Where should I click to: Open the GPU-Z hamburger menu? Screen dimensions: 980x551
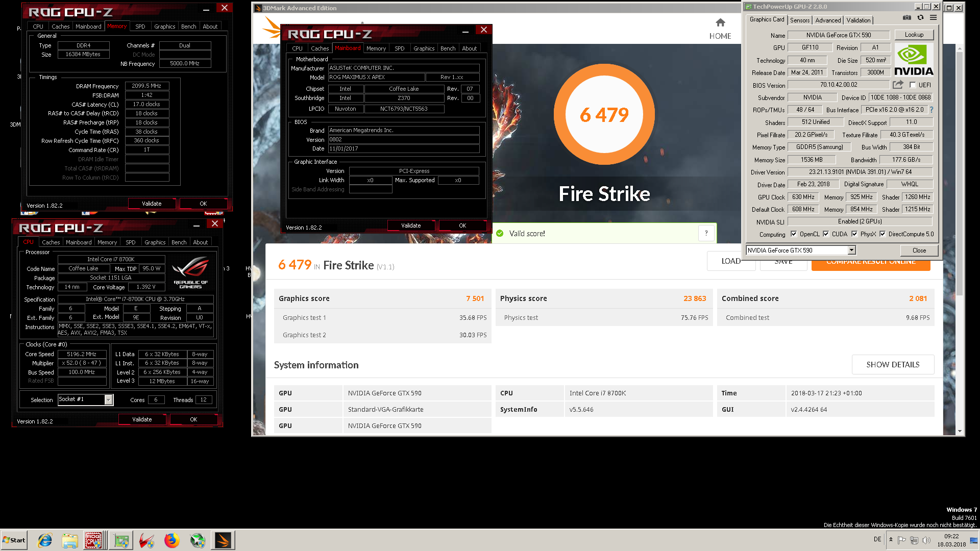(x=933, y=18)
